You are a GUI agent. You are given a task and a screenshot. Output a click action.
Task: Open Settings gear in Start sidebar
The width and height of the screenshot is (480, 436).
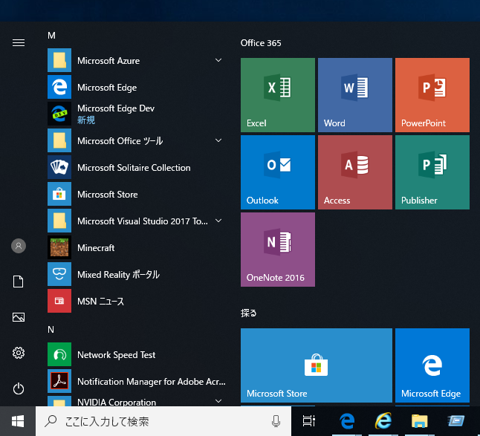18,353
